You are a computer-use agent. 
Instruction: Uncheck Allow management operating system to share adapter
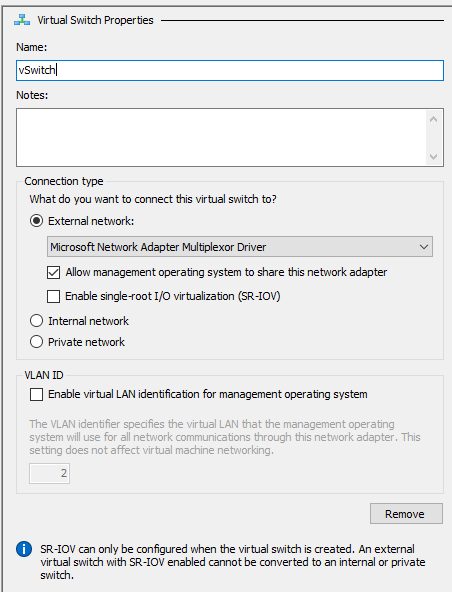[53, 272]
